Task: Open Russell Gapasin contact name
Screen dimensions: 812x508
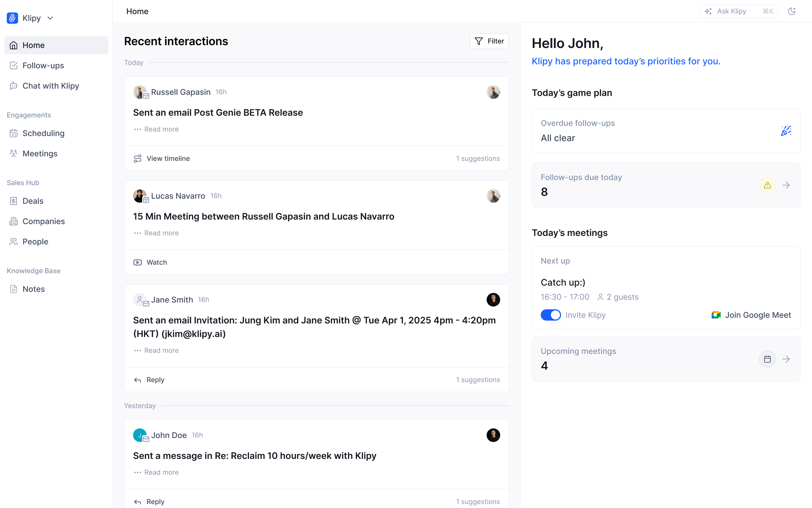Action: coord(181,92)
